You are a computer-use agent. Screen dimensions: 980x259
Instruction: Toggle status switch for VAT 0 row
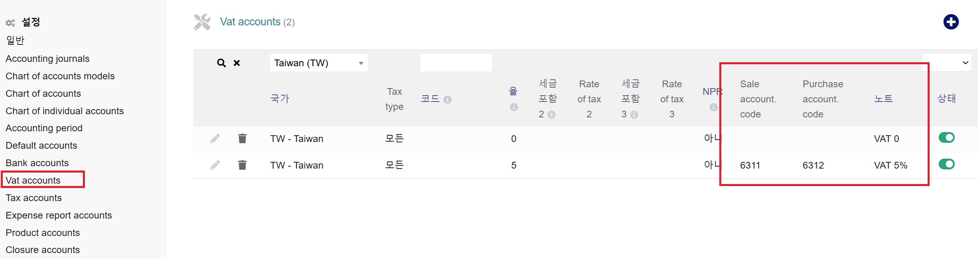point(946,138)
